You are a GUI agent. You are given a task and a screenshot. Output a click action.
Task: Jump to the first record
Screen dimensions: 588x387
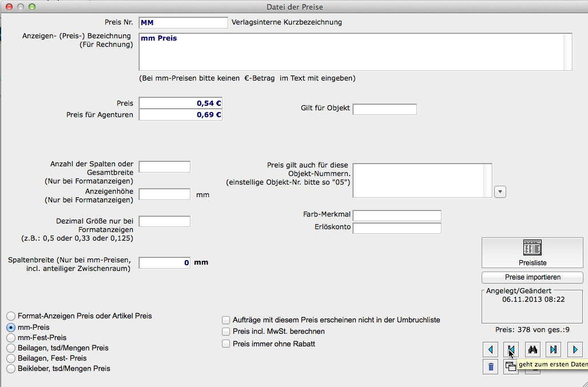coord(511,349)
